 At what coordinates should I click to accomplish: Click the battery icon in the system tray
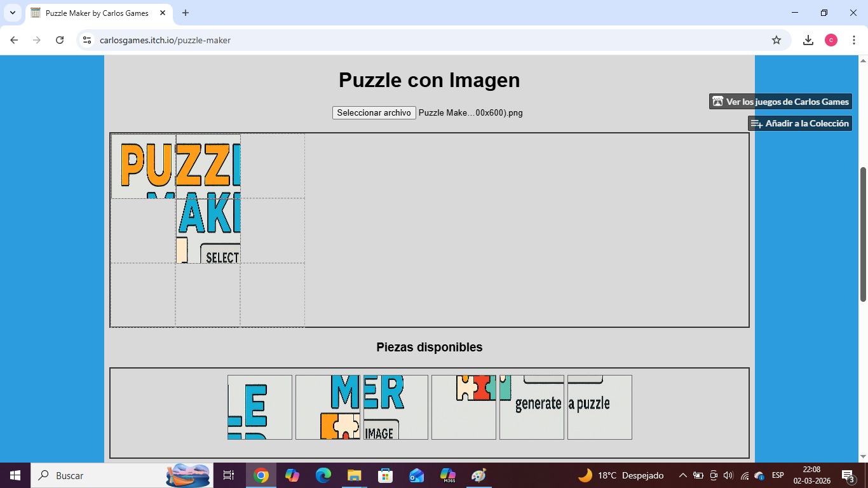[x=698, y=475]
